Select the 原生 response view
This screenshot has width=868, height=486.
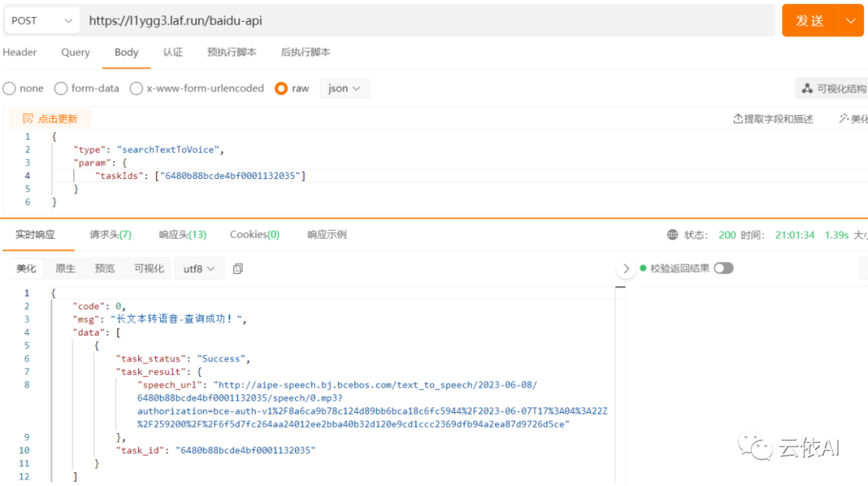[x=65, y=268]
